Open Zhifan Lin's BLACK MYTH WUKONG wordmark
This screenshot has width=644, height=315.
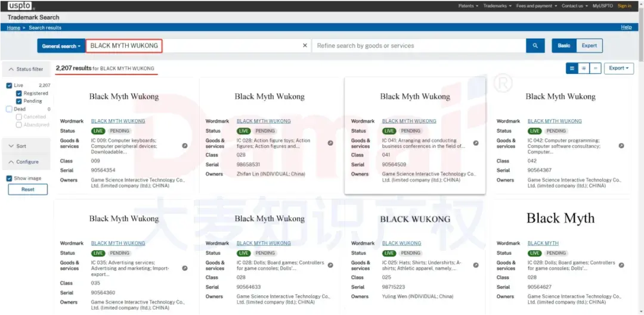coord(264,121)
